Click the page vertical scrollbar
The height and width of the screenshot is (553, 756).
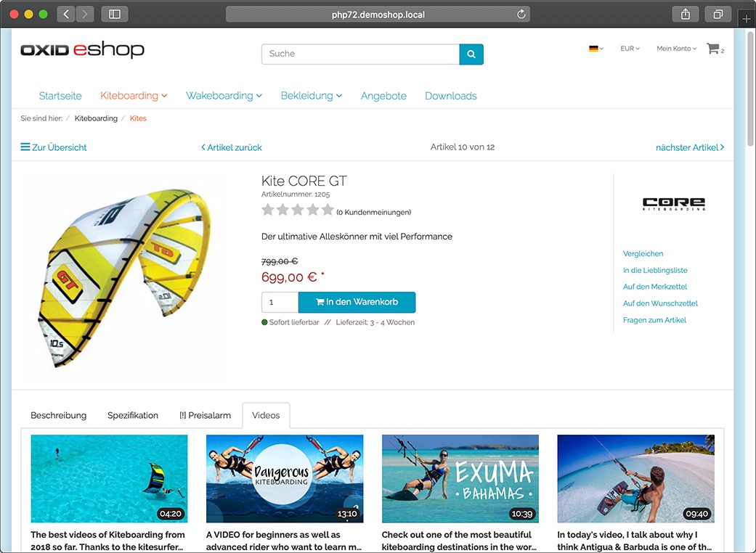point(750,88)
